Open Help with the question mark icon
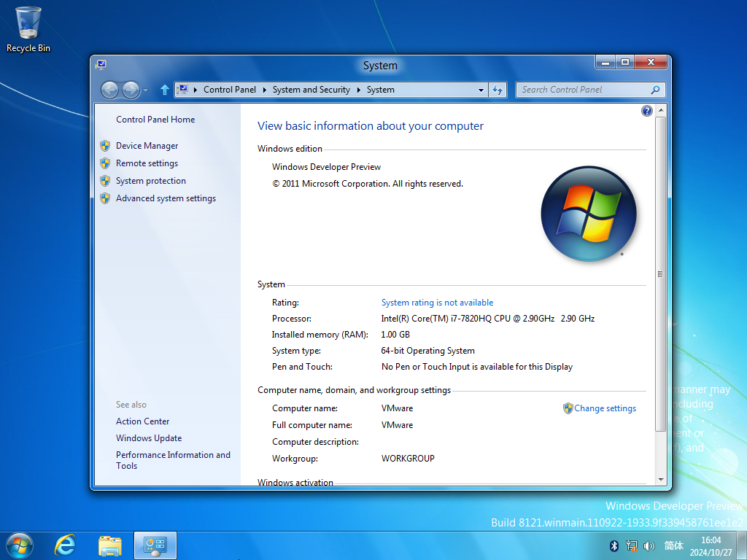Image resolution: width=747 pixels, height=560 pixels. [646, 111]
